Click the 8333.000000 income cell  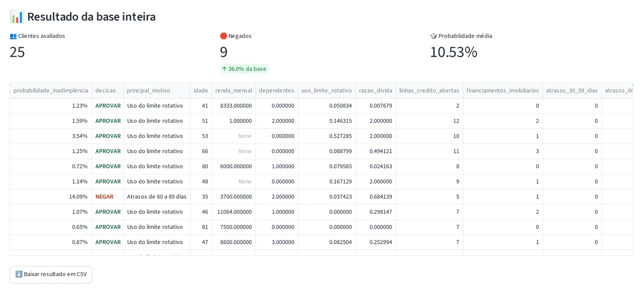234,106
